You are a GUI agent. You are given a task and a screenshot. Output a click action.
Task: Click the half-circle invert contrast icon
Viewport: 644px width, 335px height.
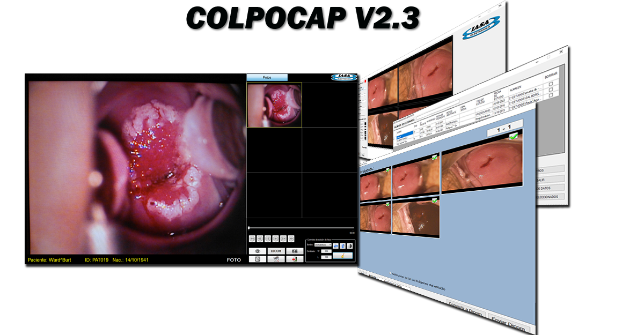tap(349, 245)
